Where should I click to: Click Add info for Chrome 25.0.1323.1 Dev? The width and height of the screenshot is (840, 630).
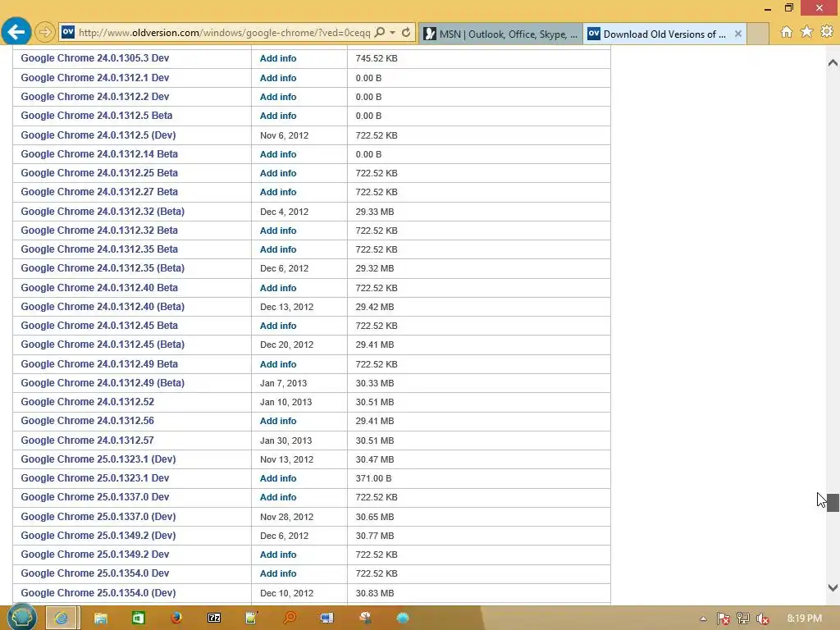coord(278,478)
